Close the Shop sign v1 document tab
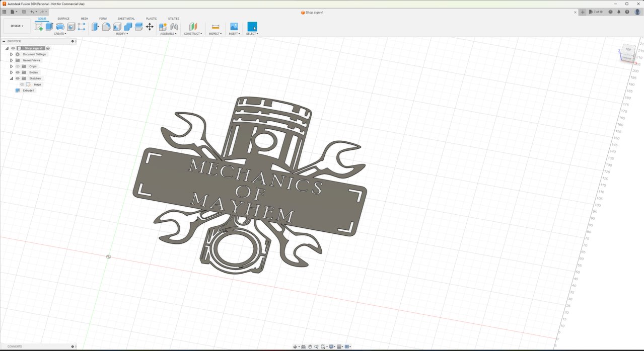 (x=576, y=12)
